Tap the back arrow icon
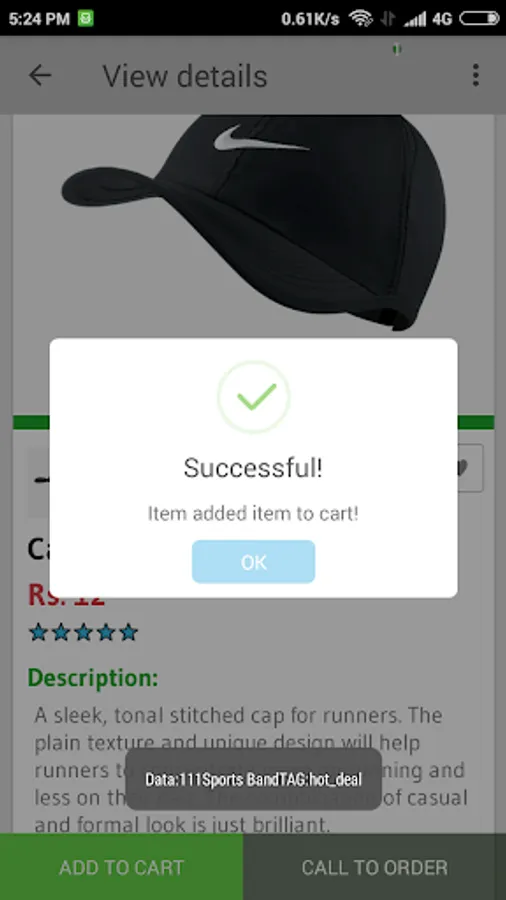This screenshot has height=900, width=506. pyautogui.click(x=40, y=75)
